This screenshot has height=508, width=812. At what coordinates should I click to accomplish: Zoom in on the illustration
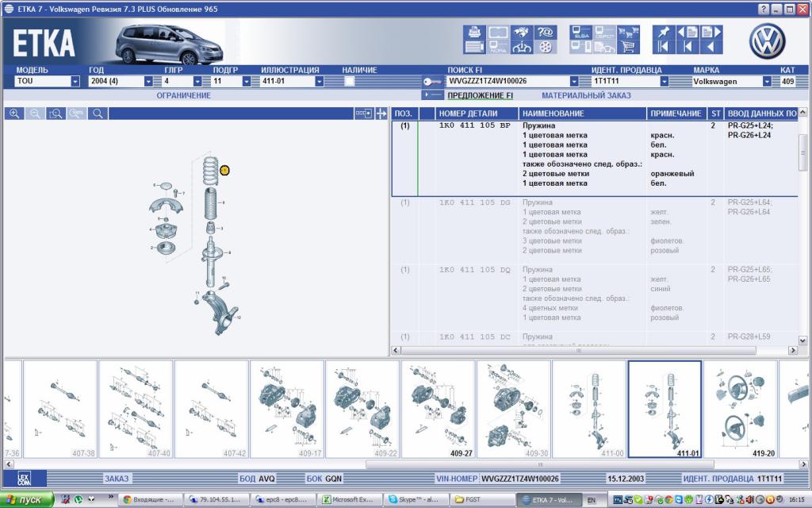[x=14, y=114]
